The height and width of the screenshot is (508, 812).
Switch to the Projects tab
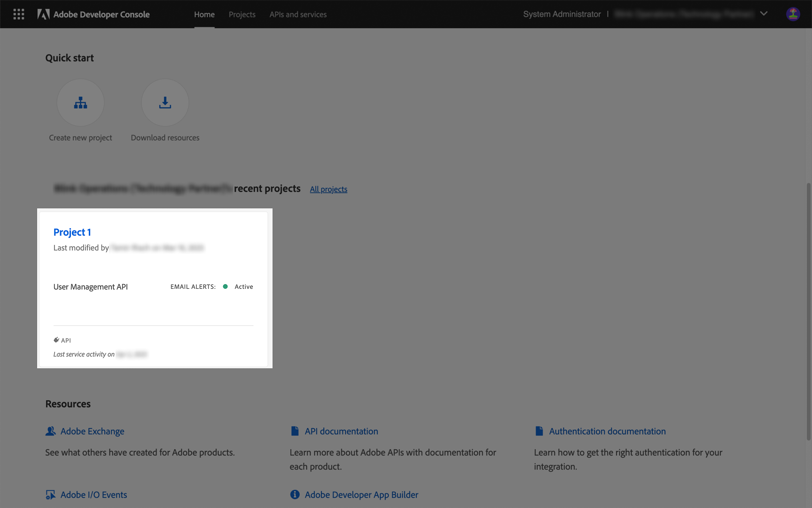tap(242, 15)
